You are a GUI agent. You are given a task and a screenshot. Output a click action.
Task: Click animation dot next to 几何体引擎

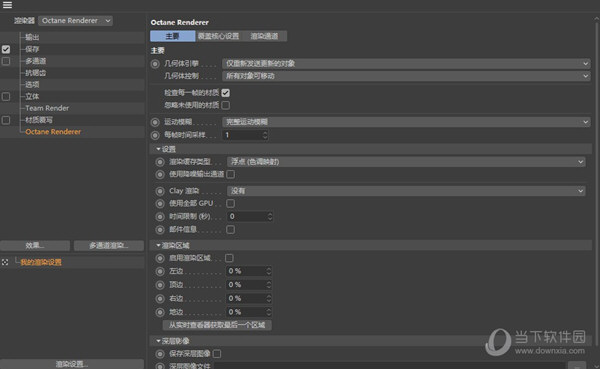[155, 64]
